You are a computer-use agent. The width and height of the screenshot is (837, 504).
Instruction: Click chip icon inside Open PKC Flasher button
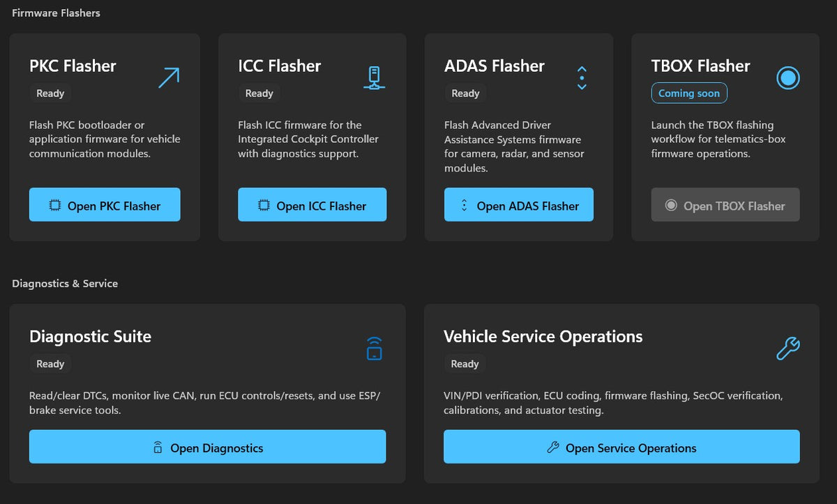[54, 206]
